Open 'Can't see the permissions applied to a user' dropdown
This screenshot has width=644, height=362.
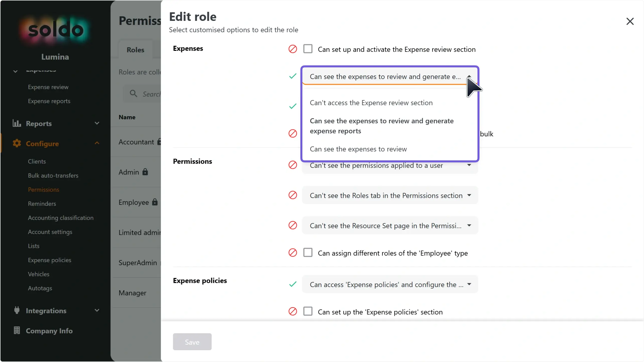pos(390,165)
